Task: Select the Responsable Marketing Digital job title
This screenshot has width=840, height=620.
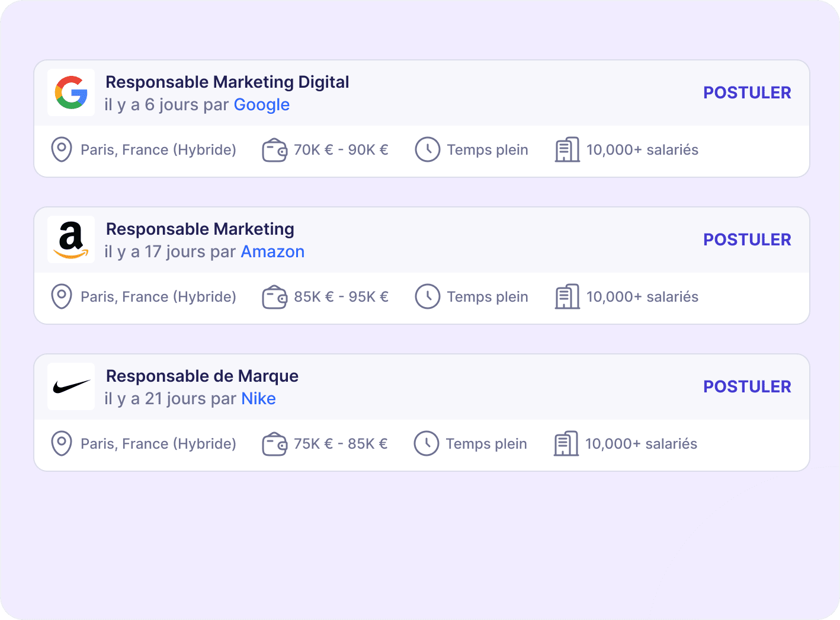Action: tap(227, 82)
